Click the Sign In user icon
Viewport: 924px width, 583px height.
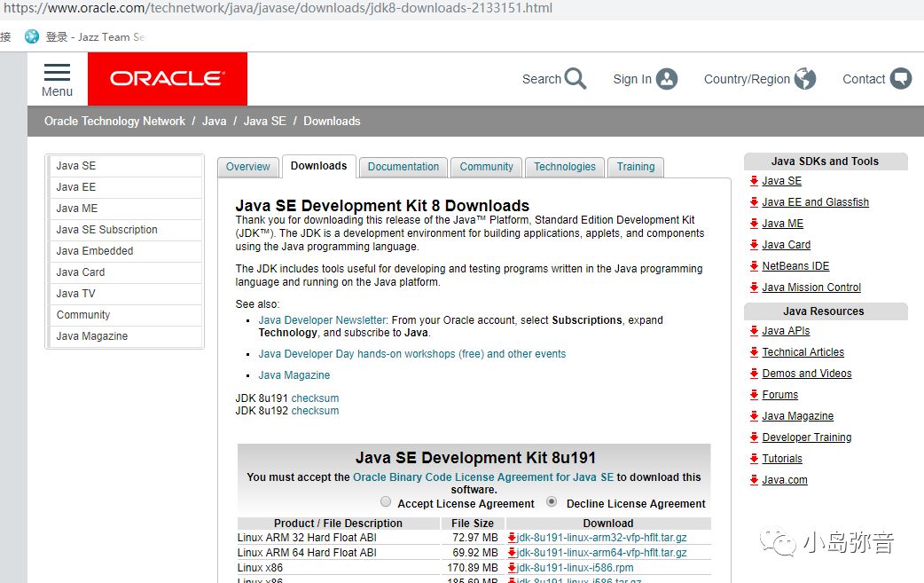[667, 79]
